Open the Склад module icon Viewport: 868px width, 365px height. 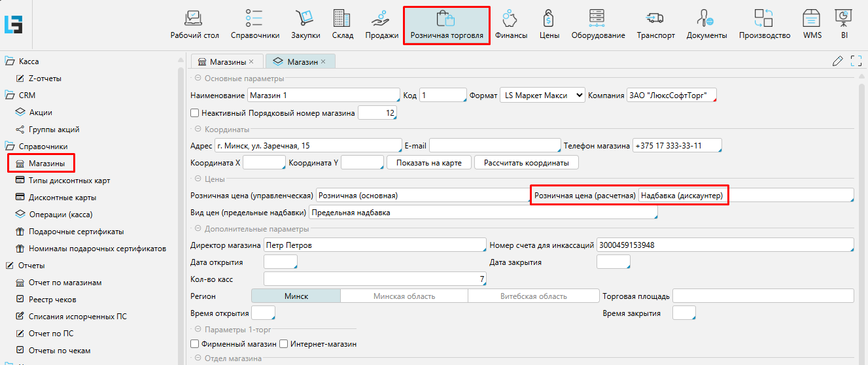point(341,18)
